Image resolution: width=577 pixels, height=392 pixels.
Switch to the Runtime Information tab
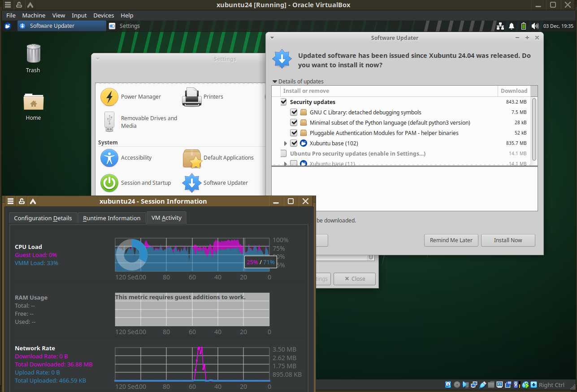112,218
